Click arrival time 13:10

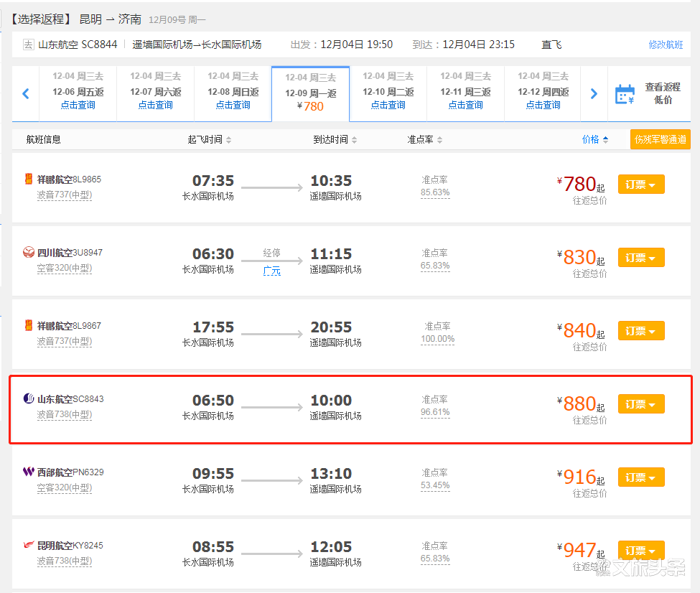331,473
